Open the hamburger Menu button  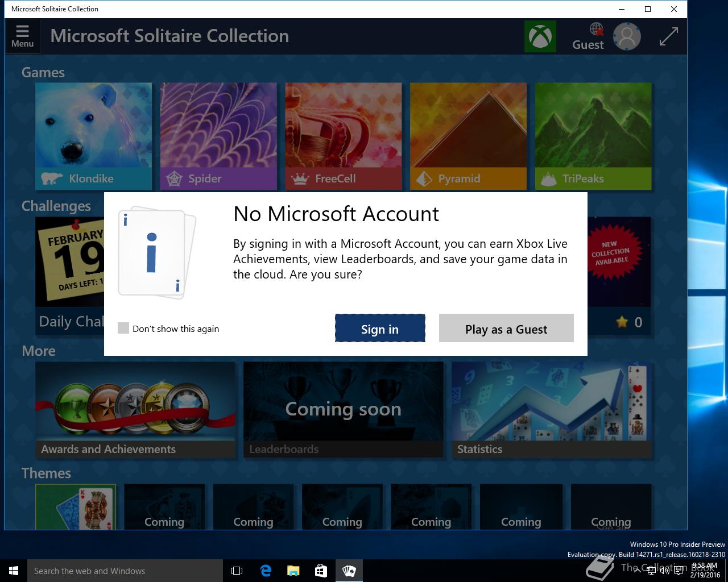tap(22, 36)
